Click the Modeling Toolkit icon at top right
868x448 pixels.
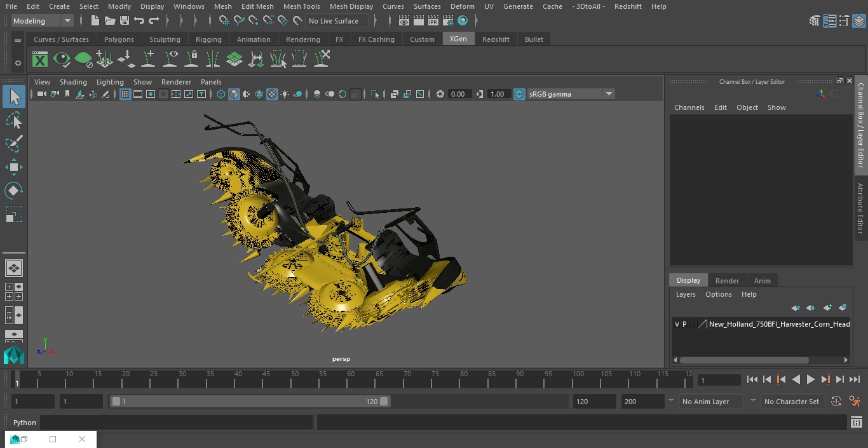click(815, 21)
